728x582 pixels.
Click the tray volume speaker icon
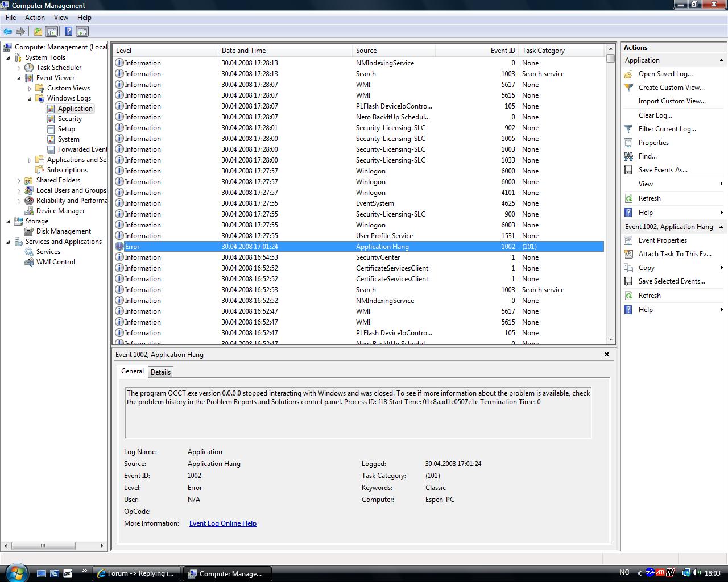point(697,573)
